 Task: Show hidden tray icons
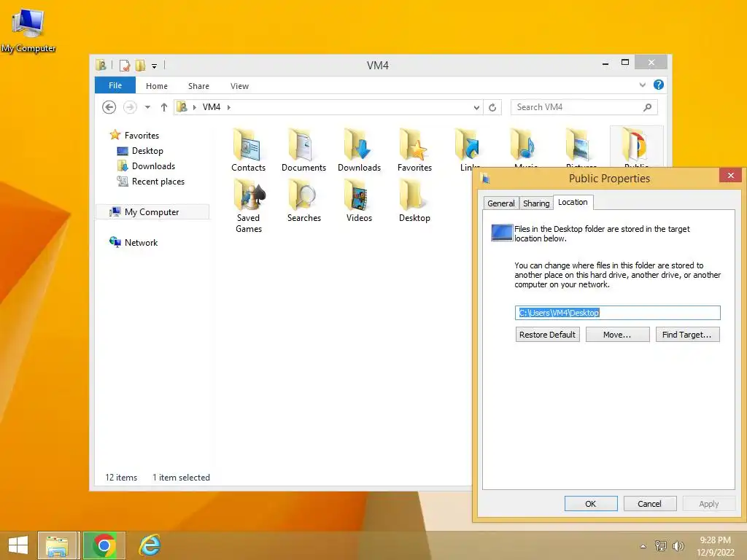[x=643, y=546]
